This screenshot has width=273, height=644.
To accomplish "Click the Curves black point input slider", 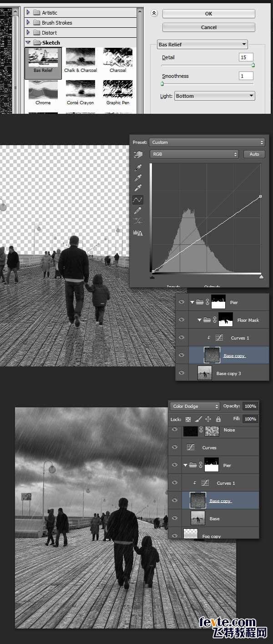I will (152, 276).
